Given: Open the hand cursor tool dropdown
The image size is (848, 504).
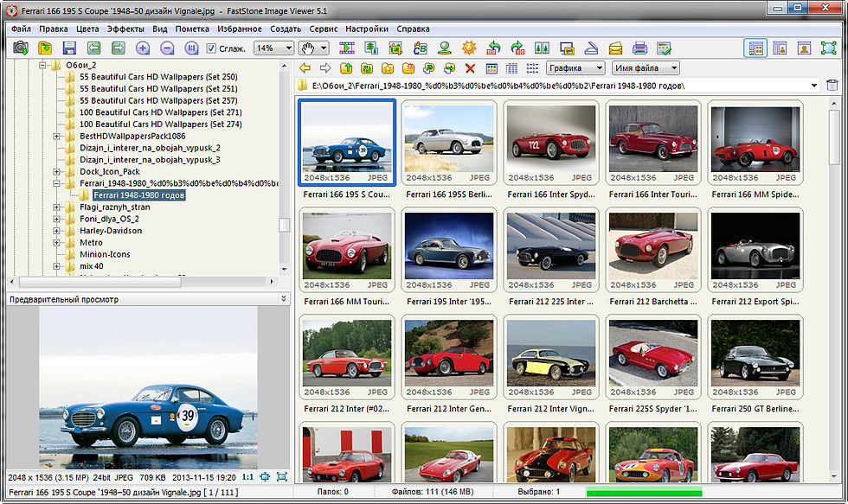Looking at the screenshot, I should (324, 48).
